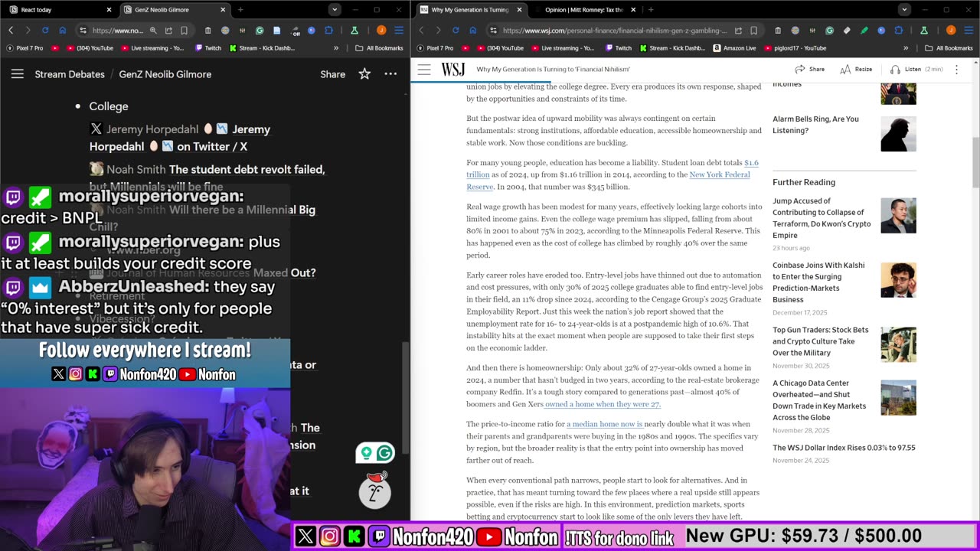Reload page in left browser window
The width and height of the screenshot is (980, 551).
[45, 31]
